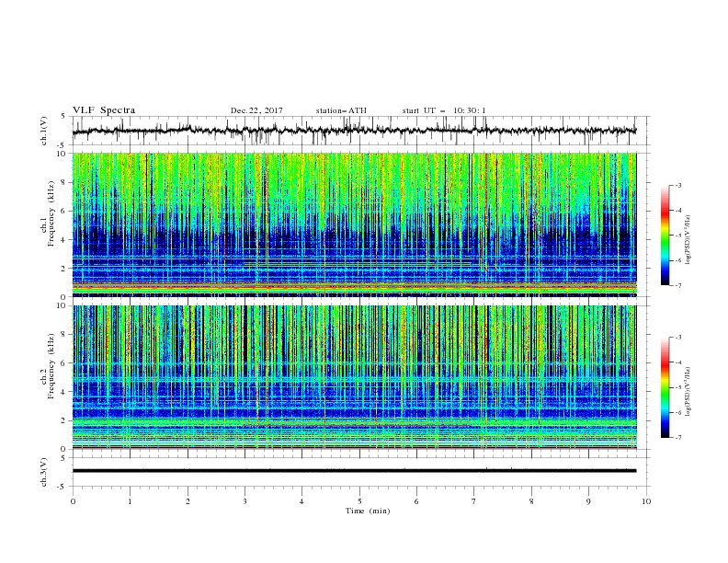This screenshot has width=728, height=563.
Task: Click the ch.1 frequency tick label "2"
Action: [64, 269]
